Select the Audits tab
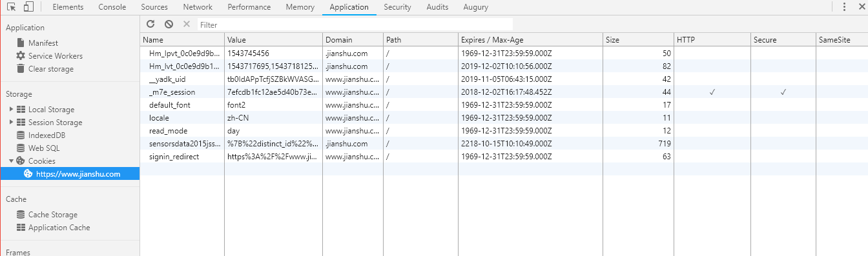Image resolution: width=868 pixels, height=256 pixels. (x=437, y=7)
